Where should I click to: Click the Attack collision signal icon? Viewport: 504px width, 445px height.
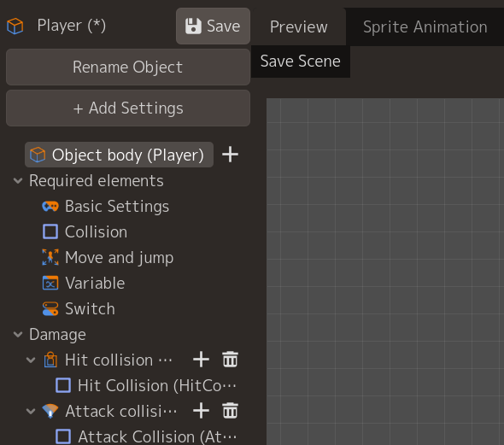[50, 411]
